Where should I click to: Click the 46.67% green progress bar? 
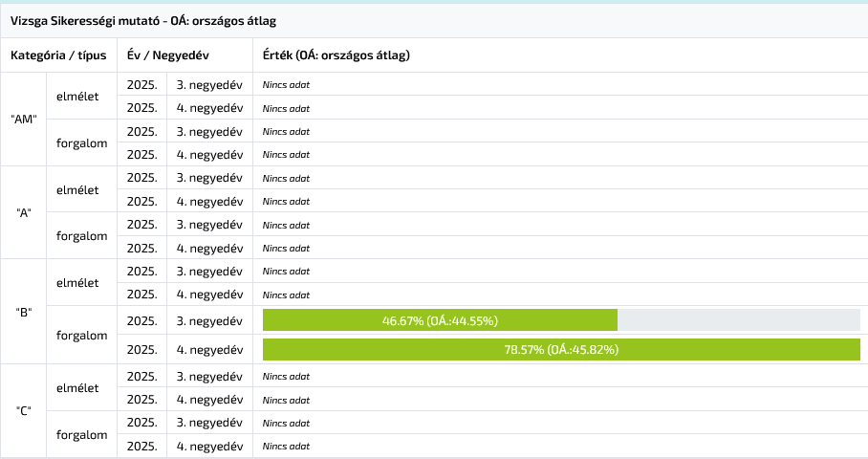point(440,320)
